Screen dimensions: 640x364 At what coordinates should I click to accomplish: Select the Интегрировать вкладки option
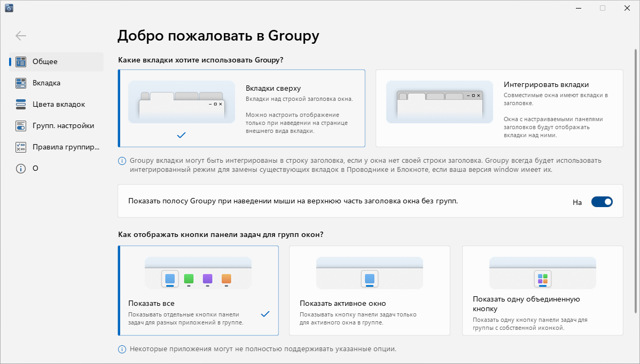[x=499, y=108]
